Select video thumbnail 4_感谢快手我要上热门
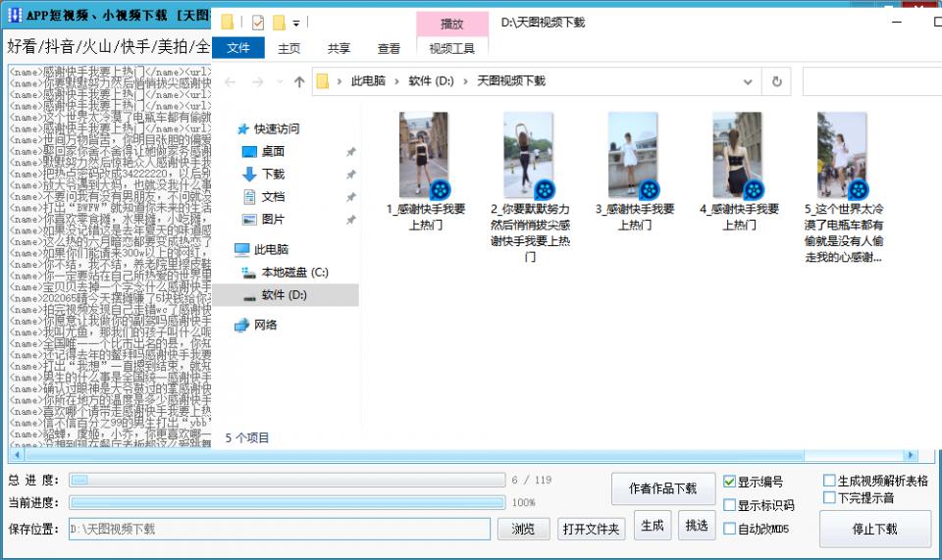This screenshot has height=560, width=942. 738,156
